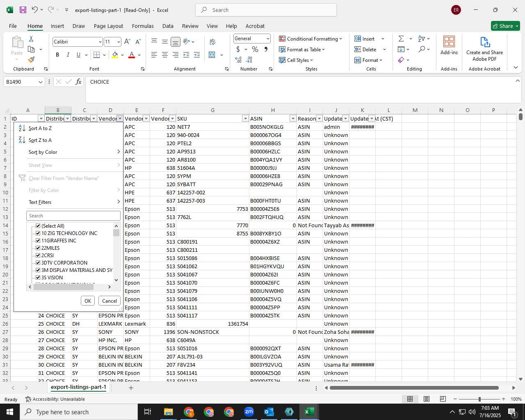Viewport: 525px width, 420px height.
Task: Click the Wrap Text icon
Action: tap(212, 41)
